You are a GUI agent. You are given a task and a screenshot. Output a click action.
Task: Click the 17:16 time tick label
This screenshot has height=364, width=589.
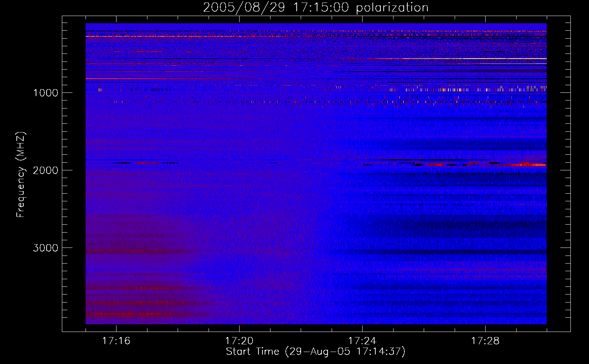tap(116, 341)
